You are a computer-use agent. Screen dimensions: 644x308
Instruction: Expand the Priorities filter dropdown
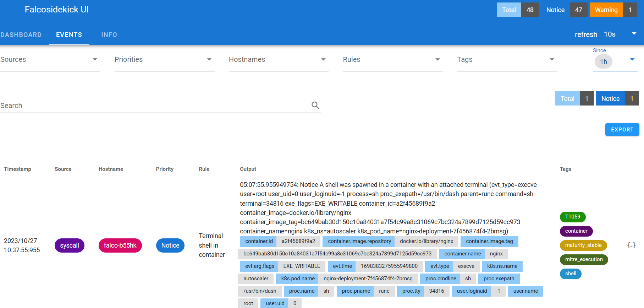pos(164,60)
